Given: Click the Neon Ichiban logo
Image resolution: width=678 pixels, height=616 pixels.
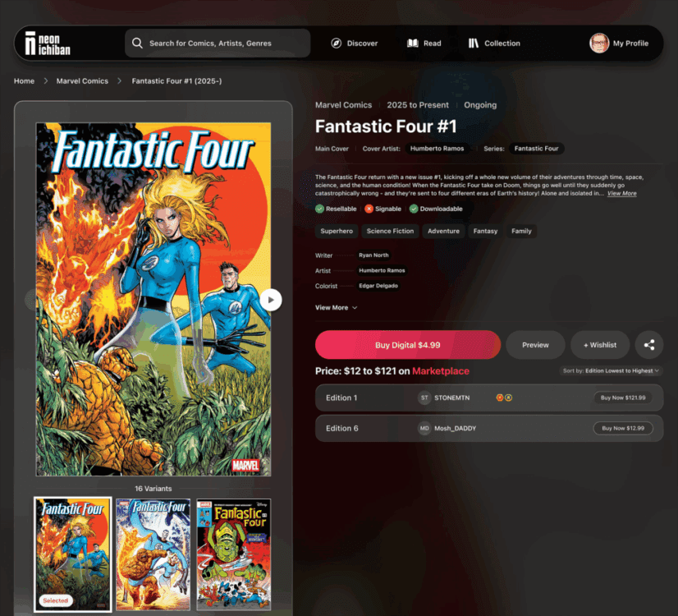Looking at the screenshot, I should coord(48,44).
